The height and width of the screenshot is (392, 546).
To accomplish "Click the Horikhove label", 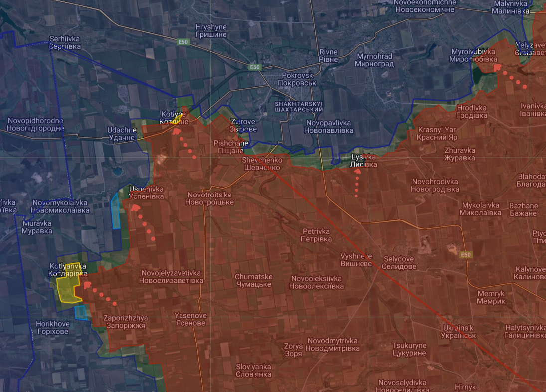I will 53,328.
